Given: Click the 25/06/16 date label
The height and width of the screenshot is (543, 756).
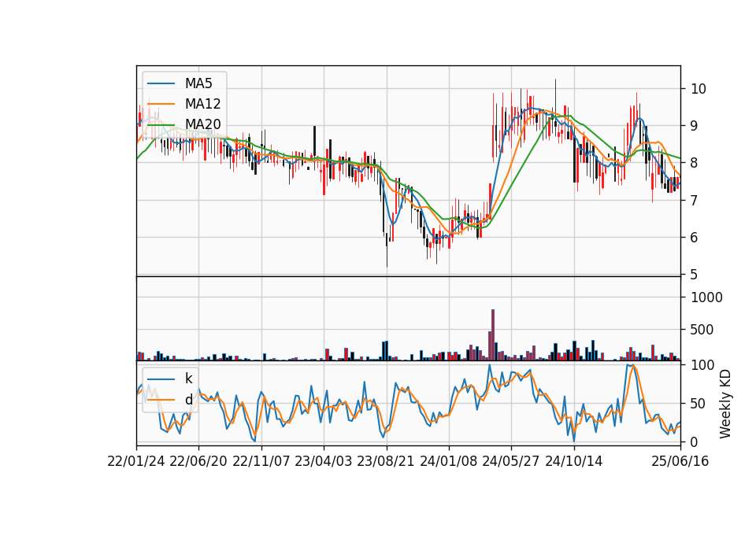Looking at the screenshot, I should click(x=680, y=461).
